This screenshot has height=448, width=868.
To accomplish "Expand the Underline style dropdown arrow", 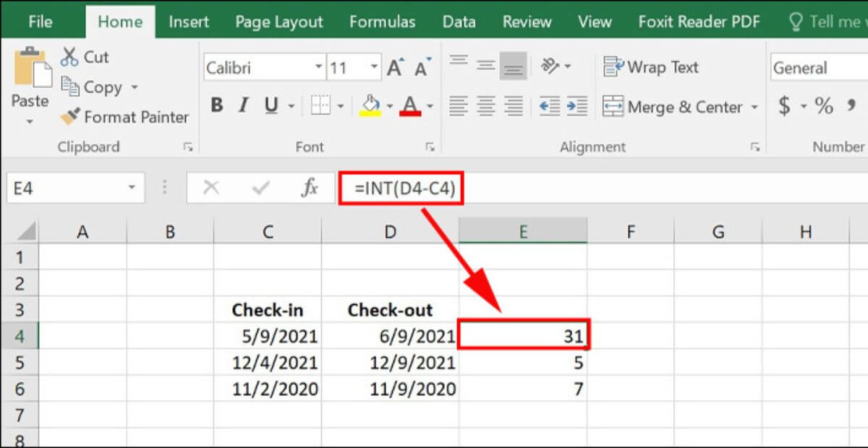I will [292, 107].
